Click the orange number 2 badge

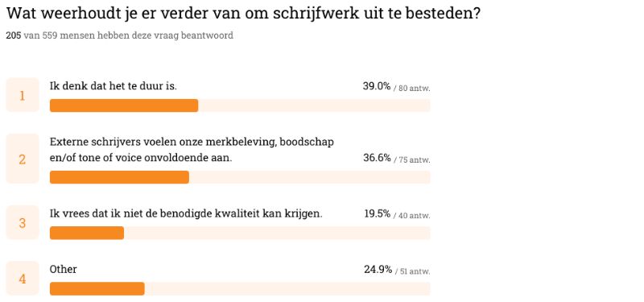click(x=23, y=159)
